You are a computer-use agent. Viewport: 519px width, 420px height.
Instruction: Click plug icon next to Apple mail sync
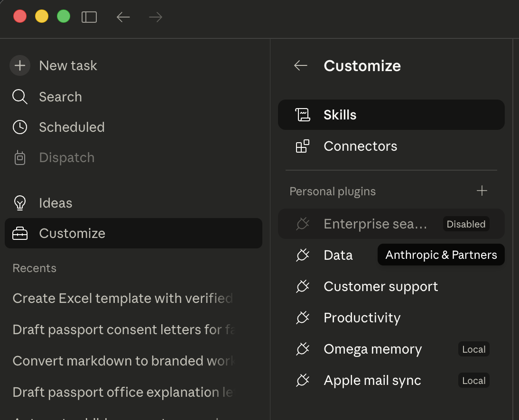coord(303,380)
